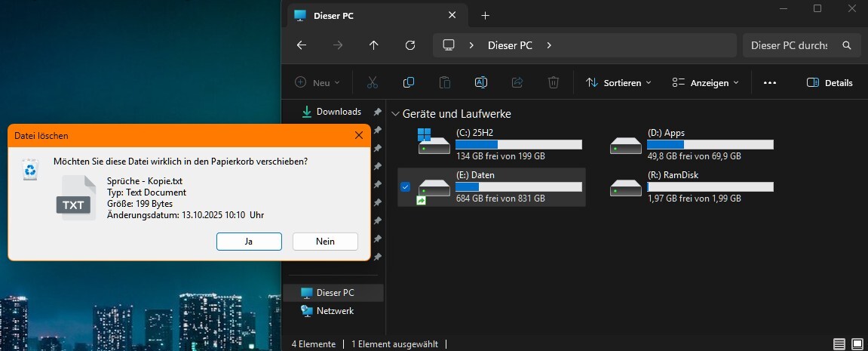Confirm deletion with the Ja button
The image size is (868, 351).
pos(249,242)
